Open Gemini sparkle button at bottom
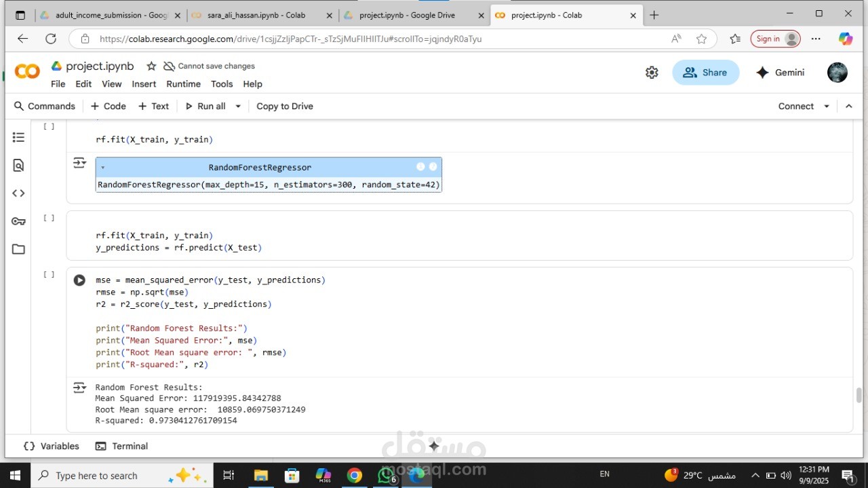The image size is (868, 488). [x=434, y=446]
